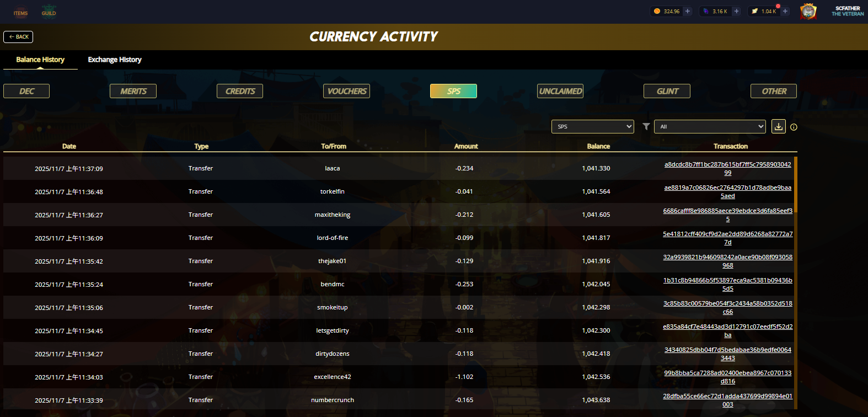Click recipient name torkelfin
Screen dimensions: 868x417
[x=333, y=191]
